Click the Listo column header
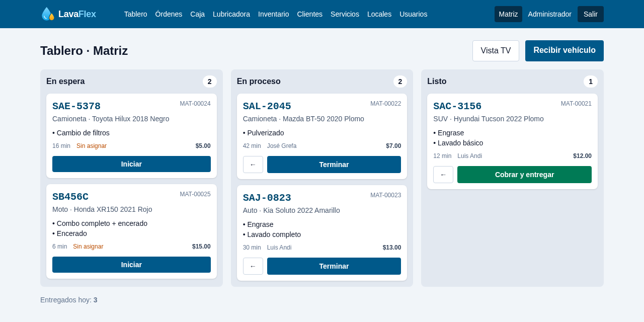The width and height of the screenshot is (644, 322). (x=437, y=82)
